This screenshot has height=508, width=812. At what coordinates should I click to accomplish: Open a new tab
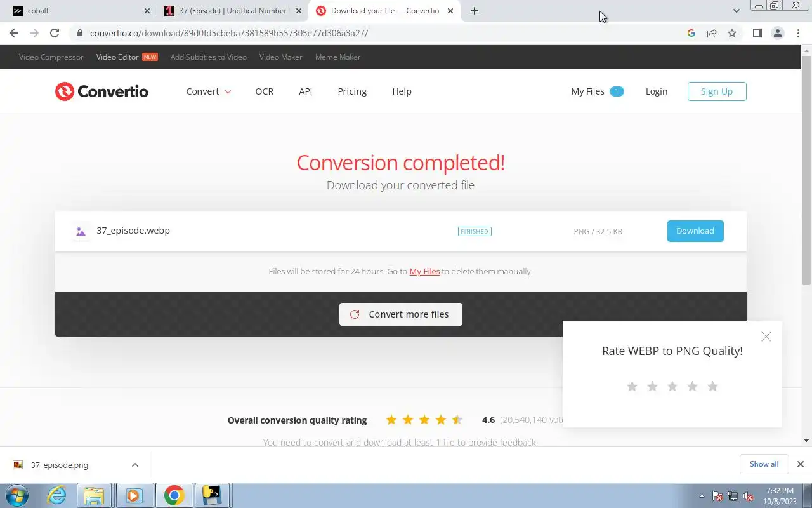click(475, 11)
